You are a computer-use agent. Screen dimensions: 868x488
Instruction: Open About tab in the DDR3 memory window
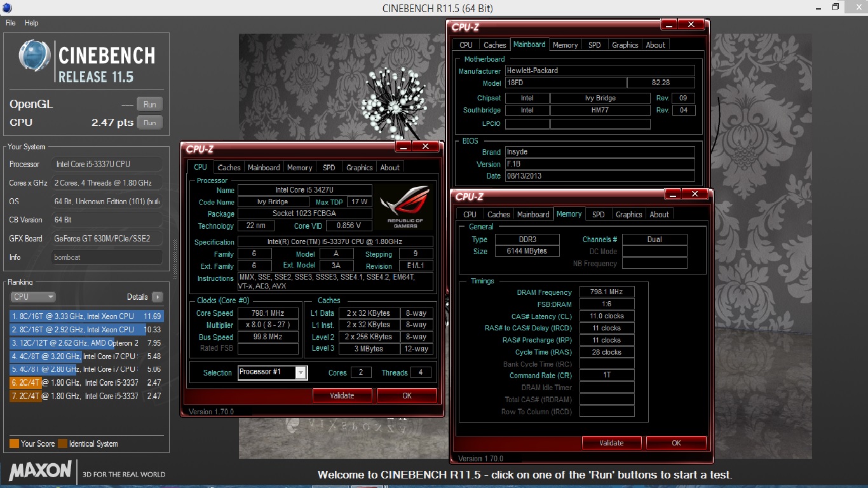tap(660, 215)
